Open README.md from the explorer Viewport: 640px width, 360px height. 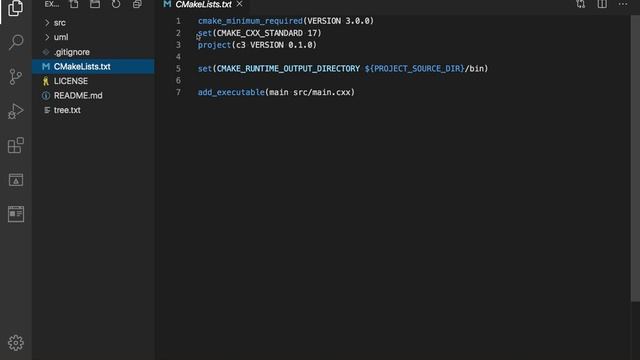(93, 96)
